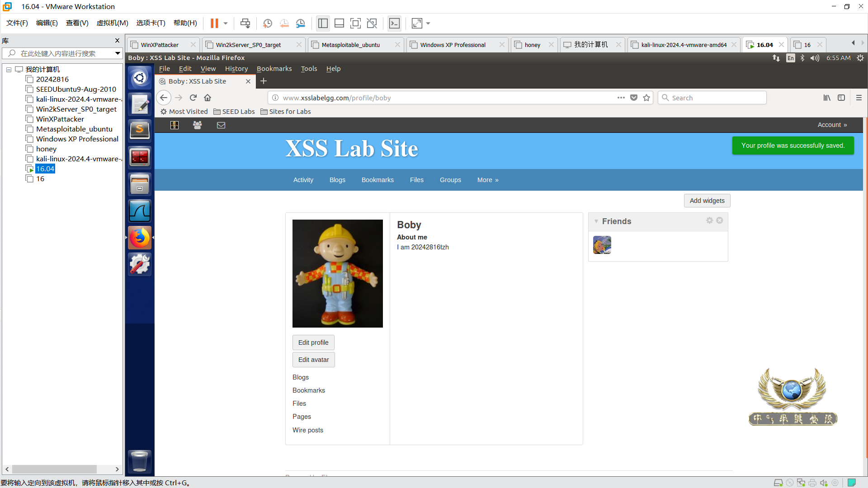Switch to kali-linux-2024.4-vmware-amd64 tab
The image size is (868, 488).
684,45
